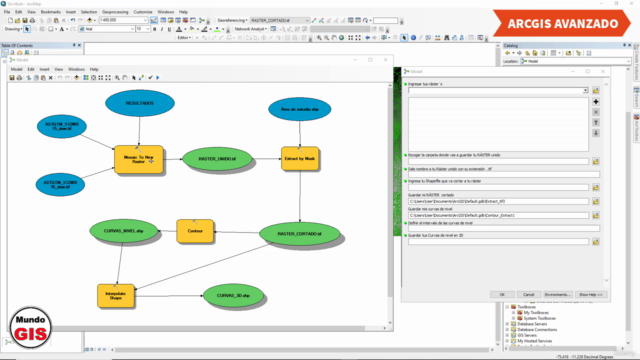This screenshot has height=360, width=640.
Task: Toggle Italic text formatting
Action: (162, 29)
